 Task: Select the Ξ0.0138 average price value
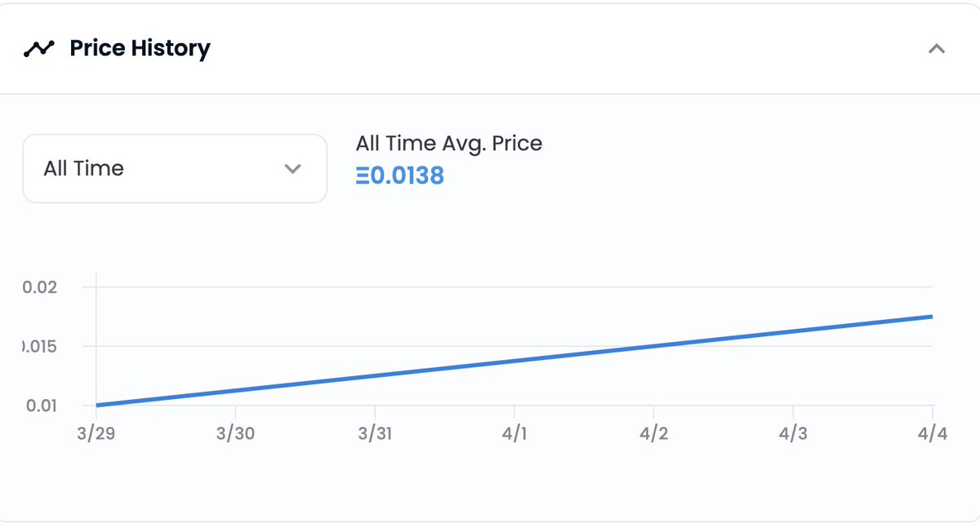(400, 175)
